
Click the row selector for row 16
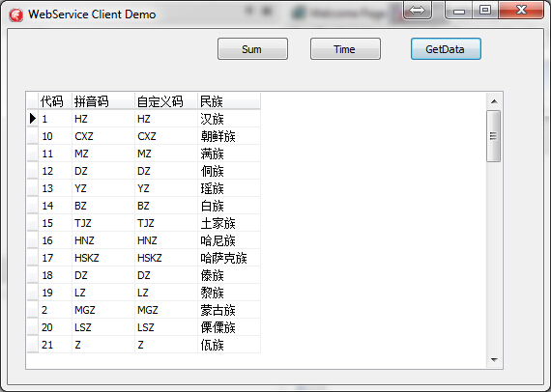point(33,240)
